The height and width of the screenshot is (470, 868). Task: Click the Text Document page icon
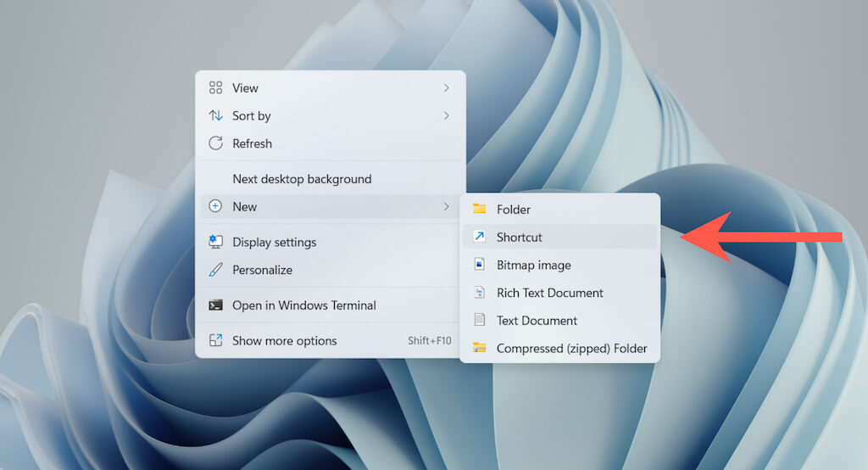(x=480, y=320)
